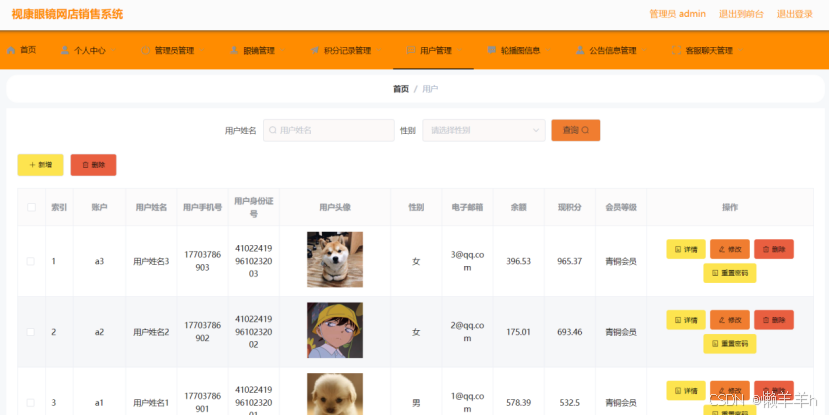Click the magnifier icon in the 查询 button
Image resolution: width=830 pixels, height=416 pixels.
[585, 130]
